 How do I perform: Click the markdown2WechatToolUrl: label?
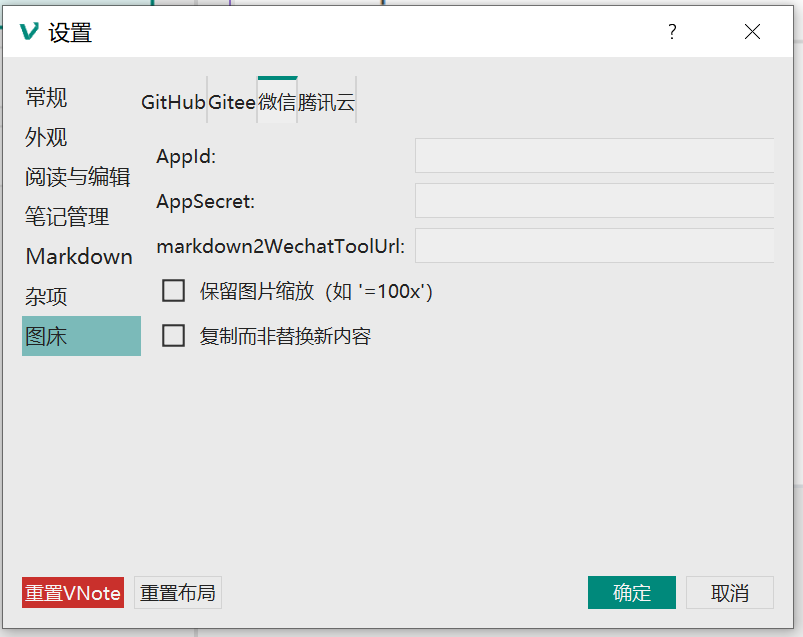281,246
